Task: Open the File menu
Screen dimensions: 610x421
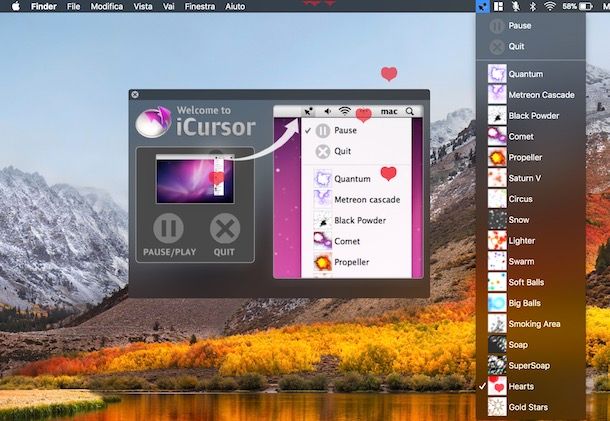Action: coord(73,6)
